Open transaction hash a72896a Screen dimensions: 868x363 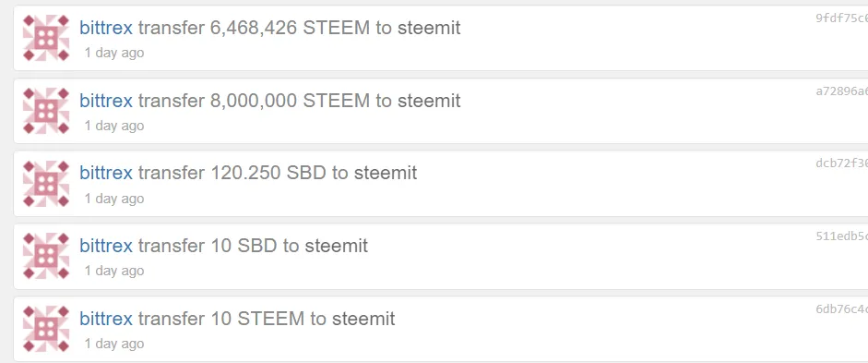[841, 91]
